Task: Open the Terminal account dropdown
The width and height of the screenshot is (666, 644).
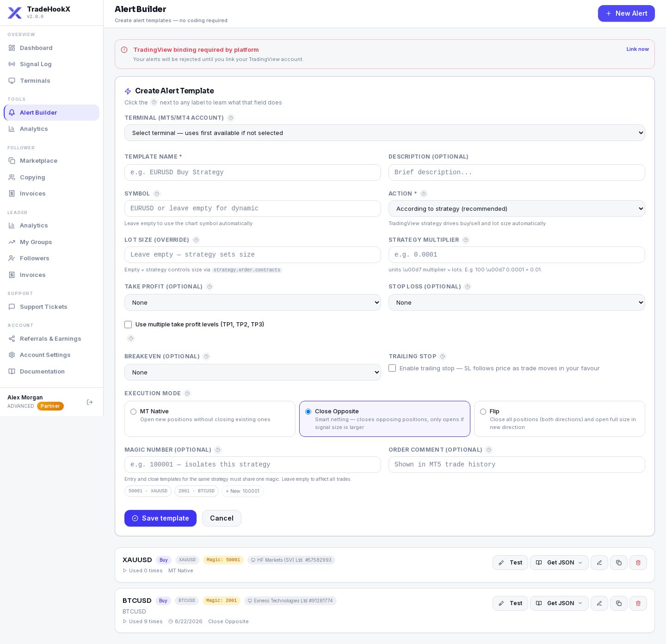Action: 385,133
